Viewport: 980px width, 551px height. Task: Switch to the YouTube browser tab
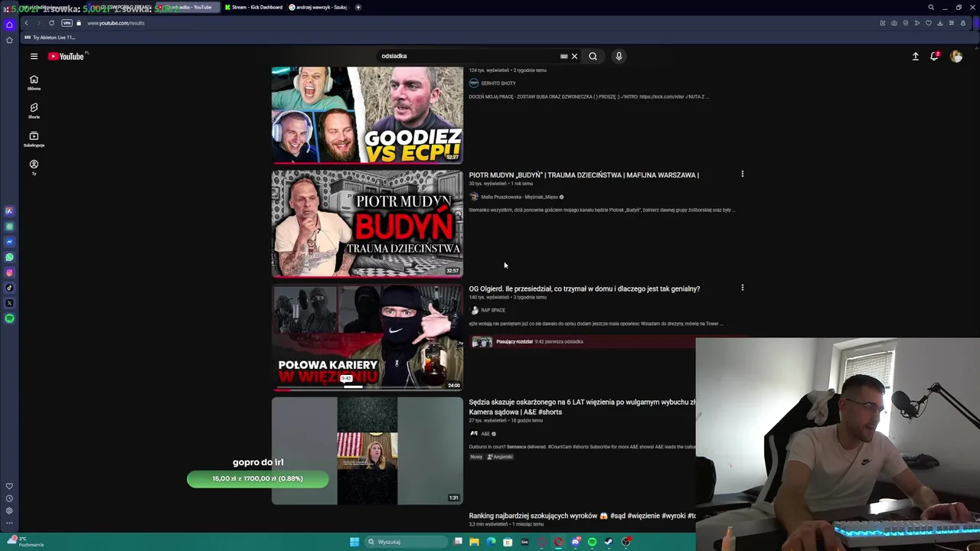pos(188,7)
